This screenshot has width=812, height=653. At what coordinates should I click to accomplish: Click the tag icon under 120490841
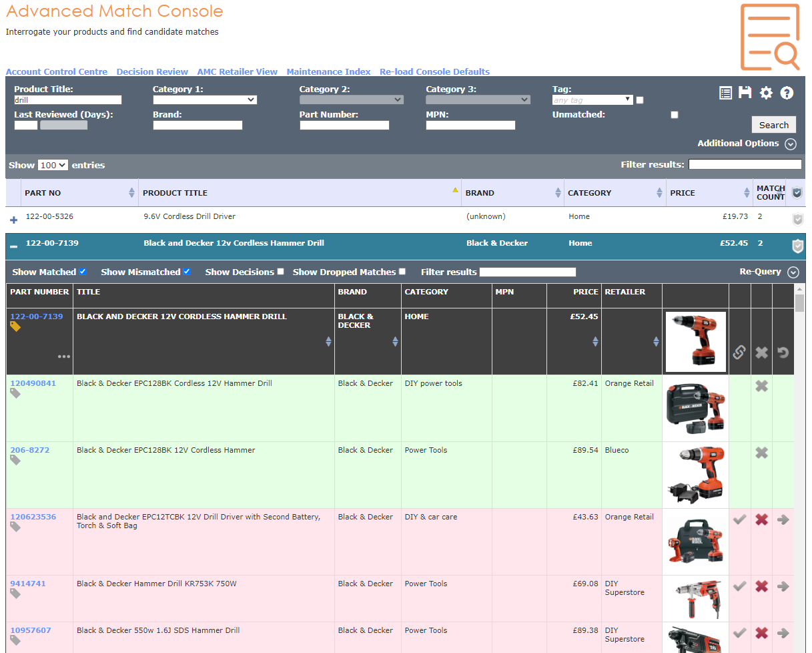pyautogui.click(x=15, y=393)
